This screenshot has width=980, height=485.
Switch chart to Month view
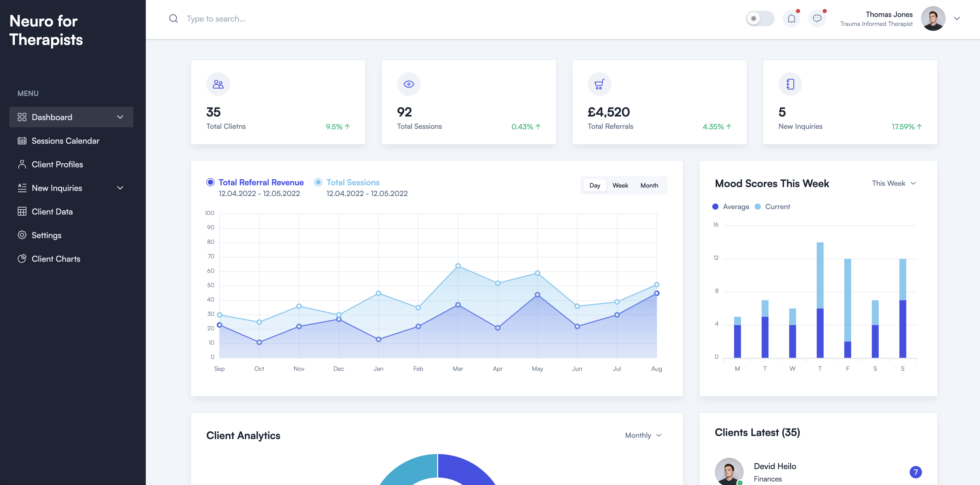pyautogui.click(x=649, y=185)
